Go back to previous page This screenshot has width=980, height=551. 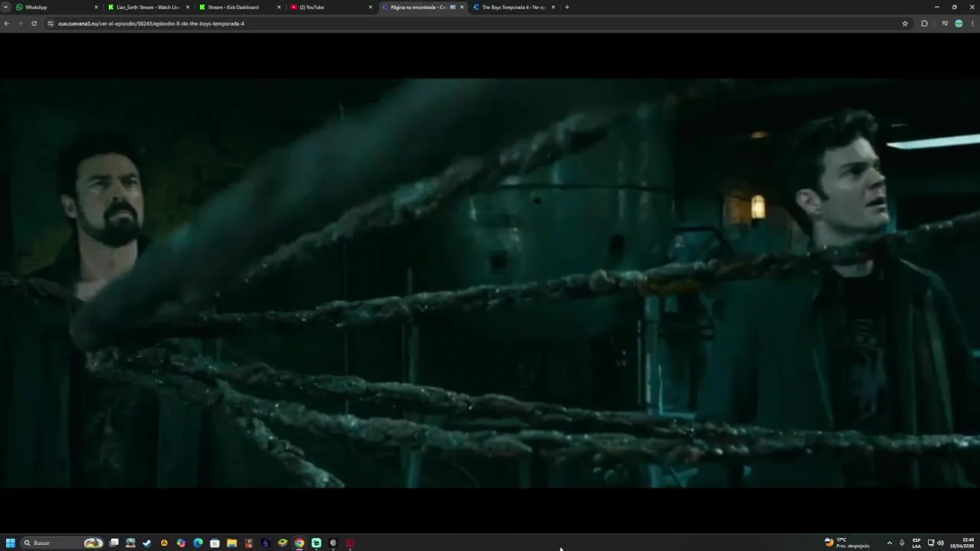click(x=7, y=24)
